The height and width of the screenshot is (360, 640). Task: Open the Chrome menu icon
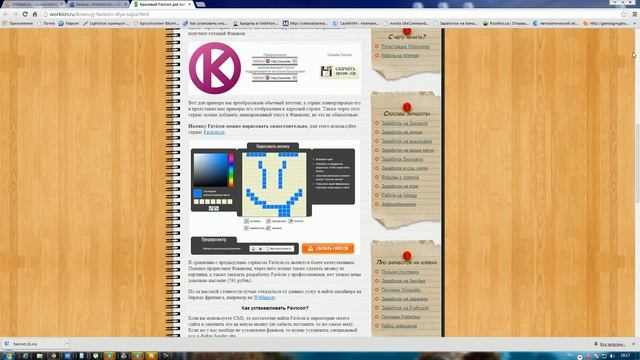pyautogui.click(x=634, y=14)
